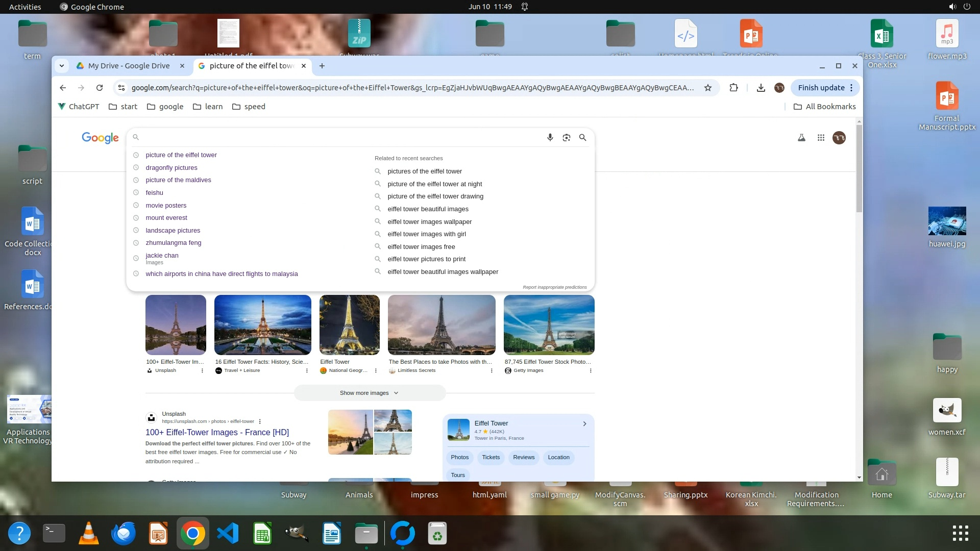
Task: Expand Show more images
Action: click(x=369, y=393)
